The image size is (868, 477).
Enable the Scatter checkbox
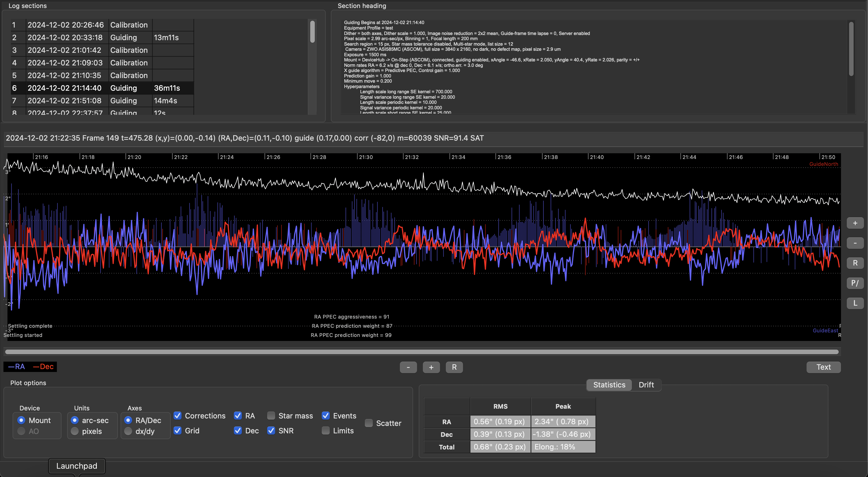(369, 423)
